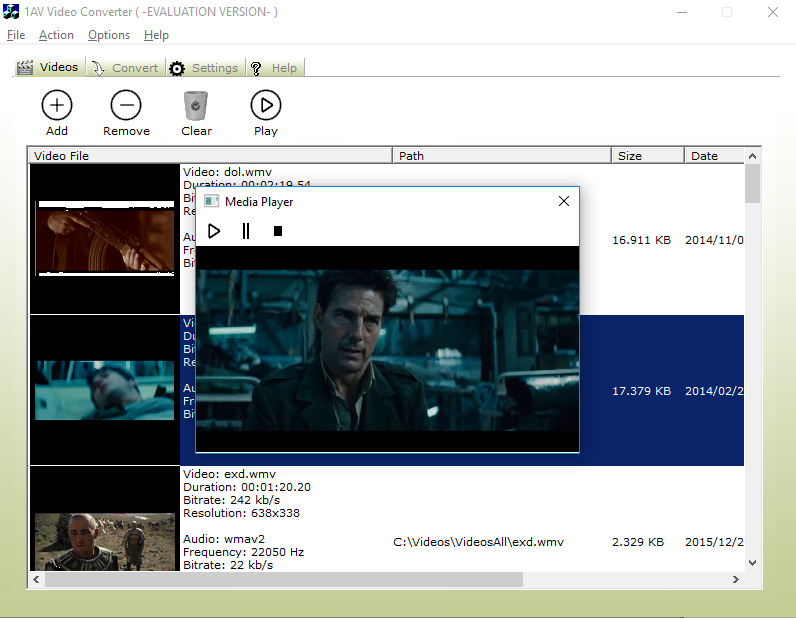The width and height of the screenshot is (796, 618).
Task: Click the 1AV Video Converter app icon
Action: tap(11, 12)
